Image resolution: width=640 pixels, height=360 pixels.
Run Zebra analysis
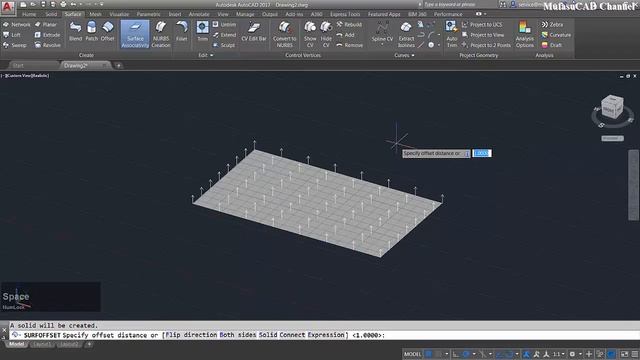tap(552, 24)
